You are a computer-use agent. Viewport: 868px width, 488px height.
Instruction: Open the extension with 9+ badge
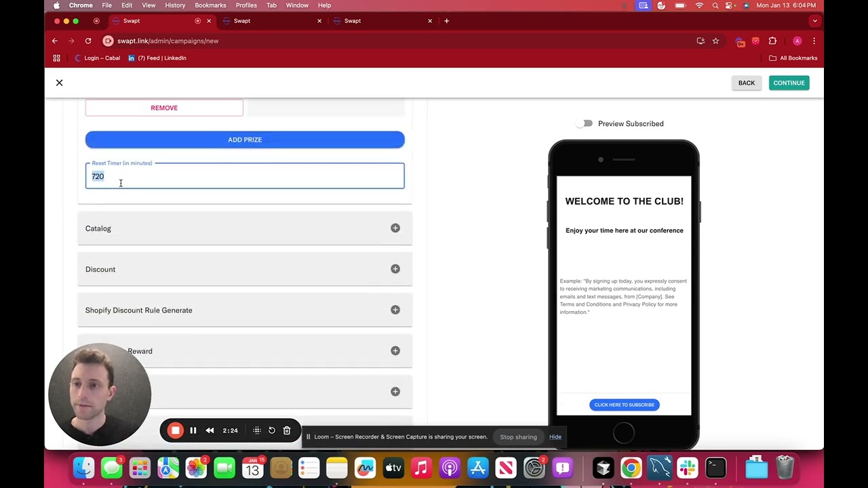(x=741, y=41)
